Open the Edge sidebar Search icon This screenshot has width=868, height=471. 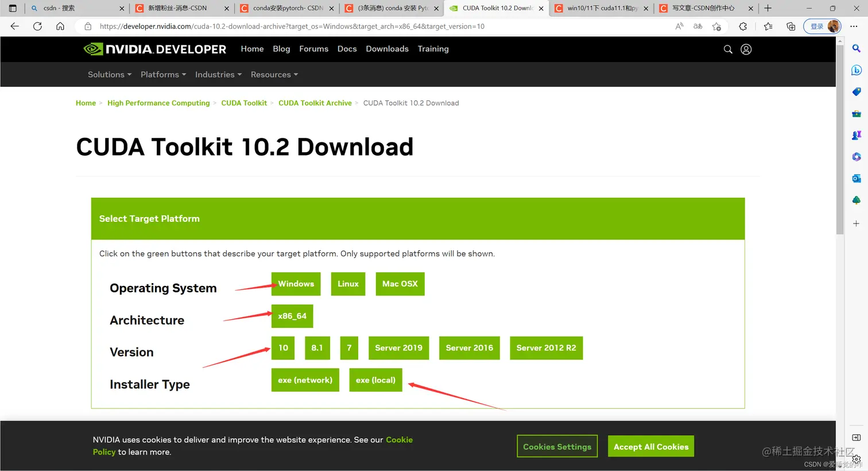tap(856, 49)
